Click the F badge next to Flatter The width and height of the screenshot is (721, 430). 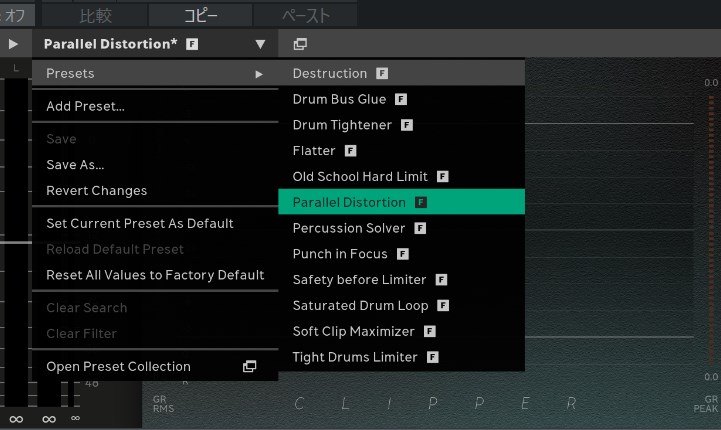[351, 151]
